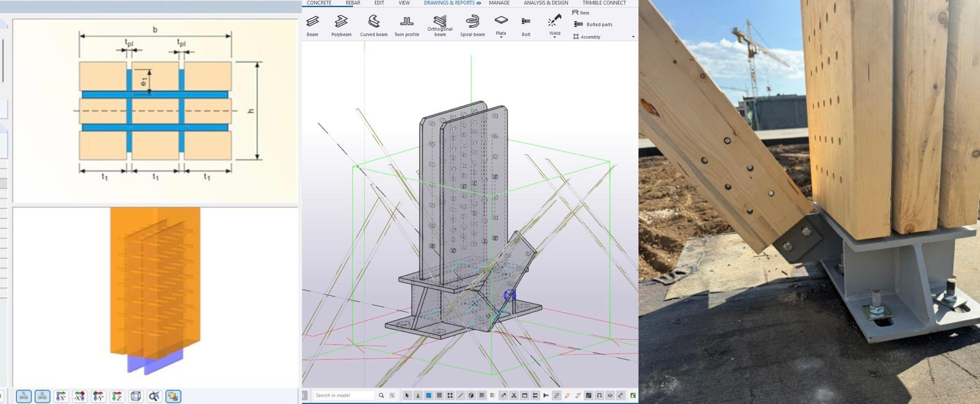The width and height of the screenshot is (980, 404).
Task: Open the Plate dropdown arrow
Action: click(501, 37)
